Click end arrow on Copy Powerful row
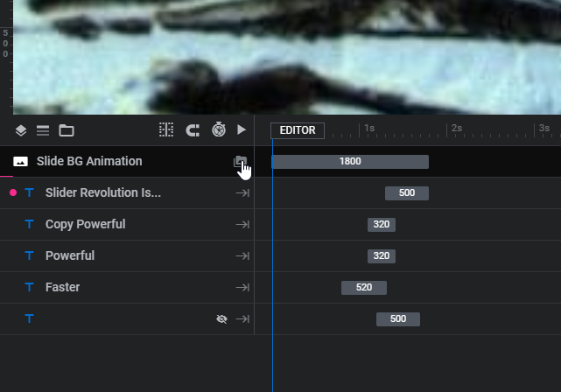 [x=242, y=225]
